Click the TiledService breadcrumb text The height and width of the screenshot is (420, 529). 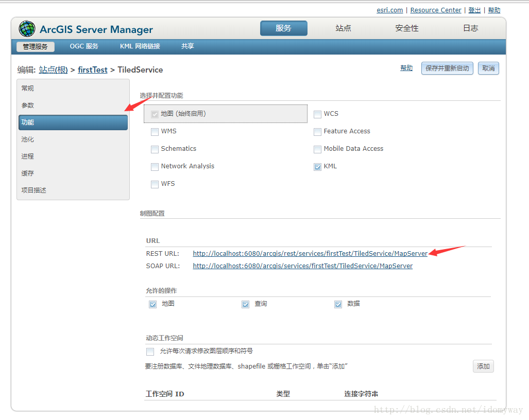[140, 70]
